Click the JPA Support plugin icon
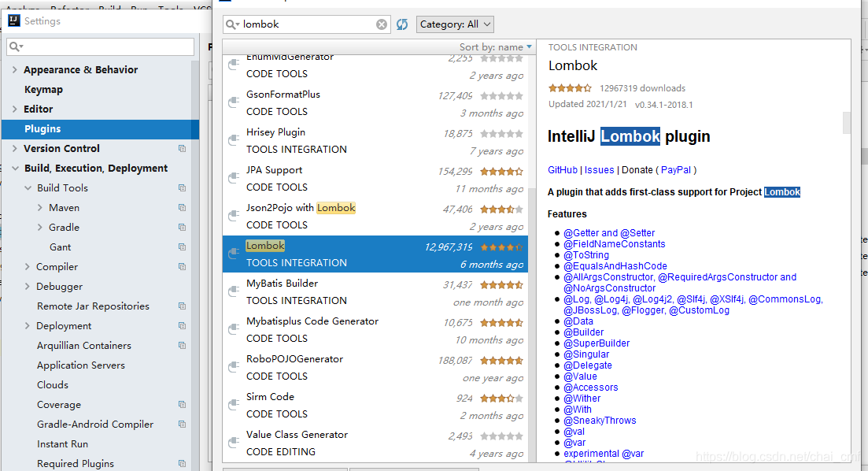Image resolution: width=868 pixels, height=471 pixels. pyautogui.click(x=234, y=178)
